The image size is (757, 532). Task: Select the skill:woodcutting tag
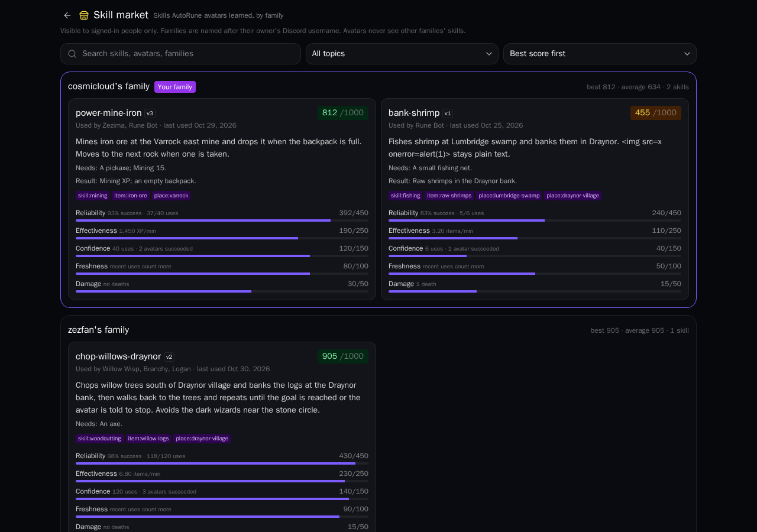pos(99,439)
